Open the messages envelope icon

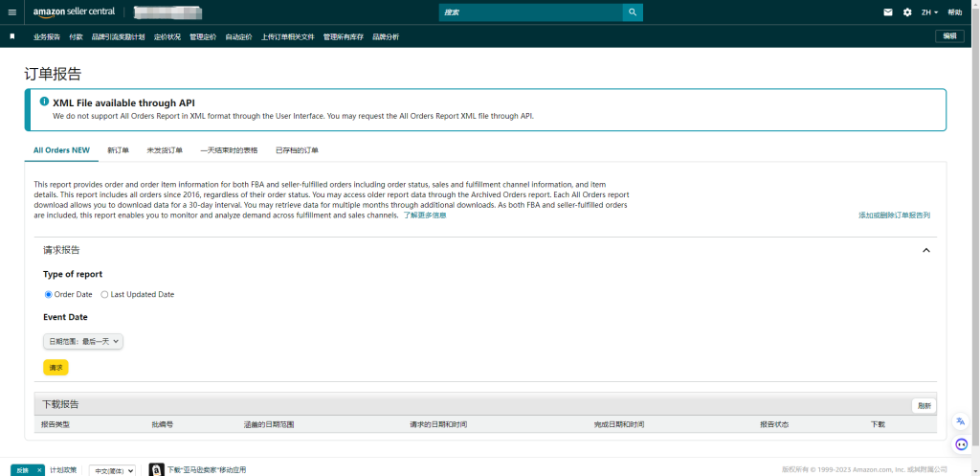pos(888,12)
